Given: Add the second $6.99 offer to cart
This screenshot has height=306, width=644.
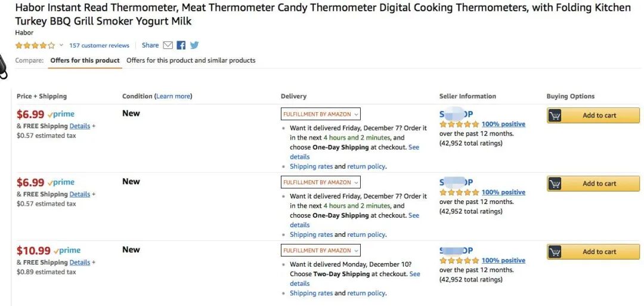Looking at the screenshot, I should pos(599,184).
